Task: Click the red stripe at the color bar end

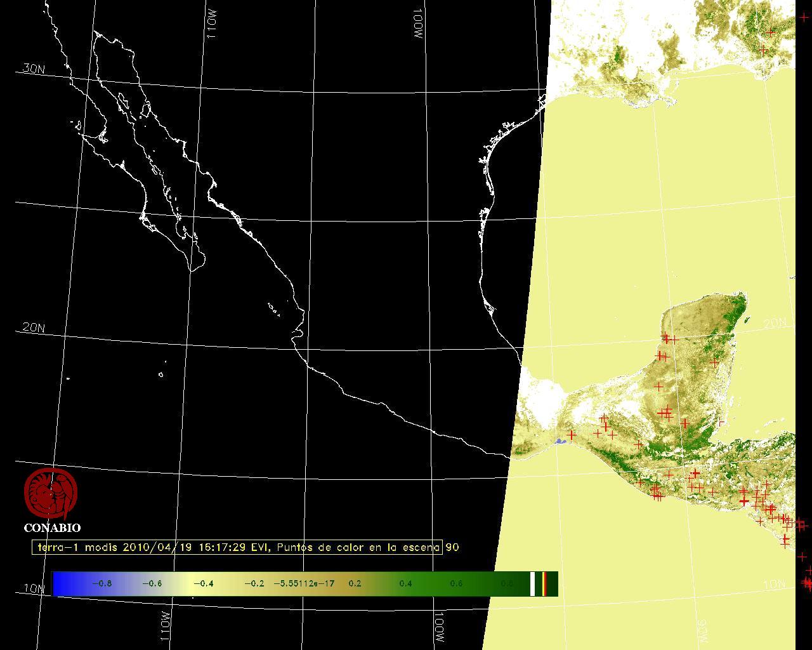Action: (544, 584)
